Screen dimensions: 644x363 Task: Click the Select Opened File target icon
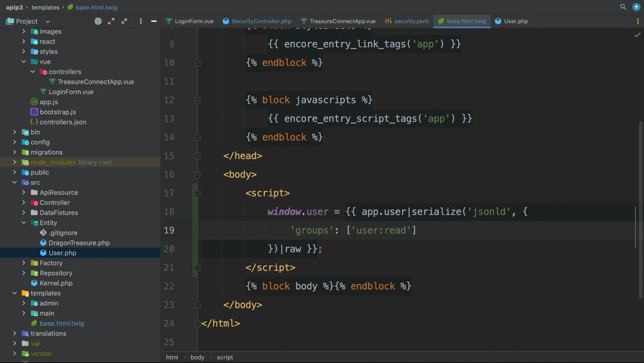tap(98, 21)
